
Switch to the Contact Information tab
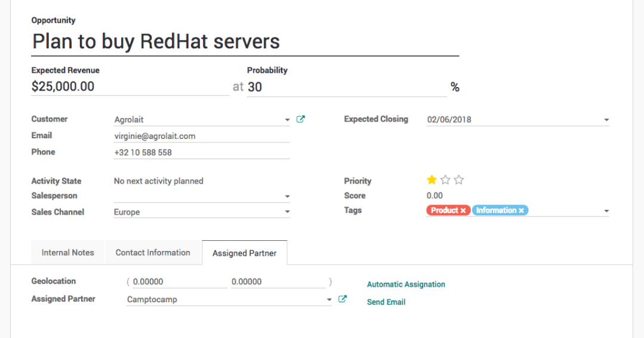tap(153, 253)
